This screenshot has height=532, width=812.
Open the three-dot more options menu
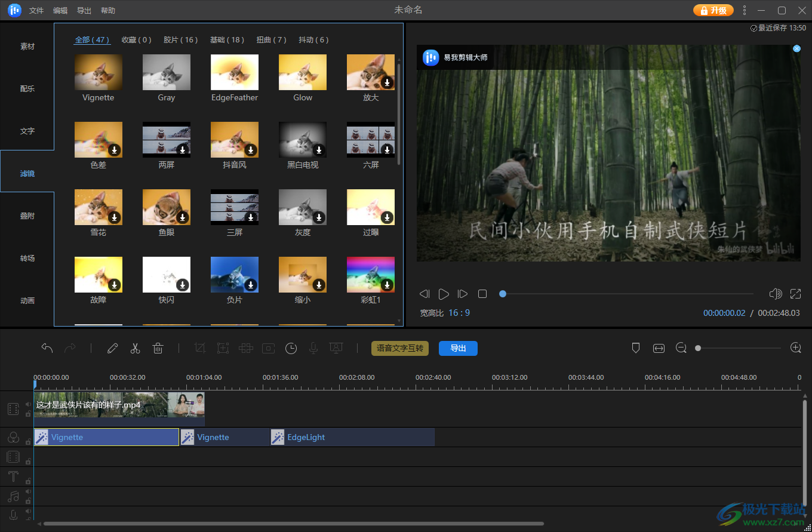coord(744,10)
